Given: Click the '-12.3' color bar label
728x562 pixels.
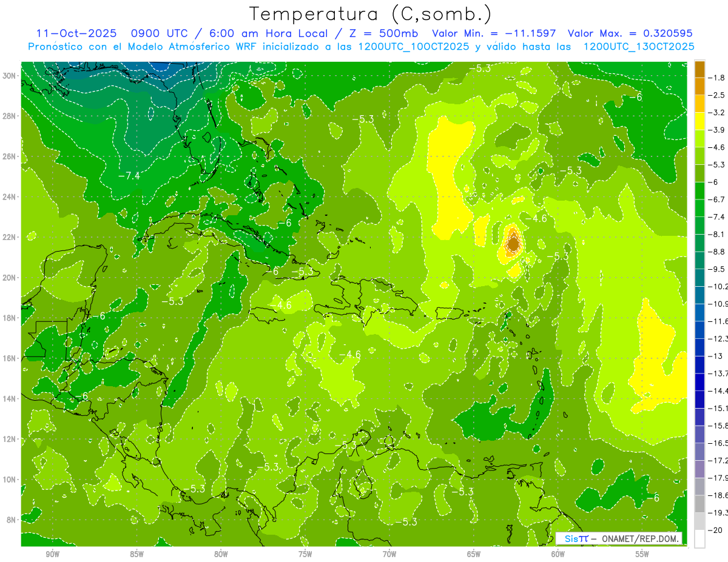Looking at the screenshot, I should click(717, 338).
